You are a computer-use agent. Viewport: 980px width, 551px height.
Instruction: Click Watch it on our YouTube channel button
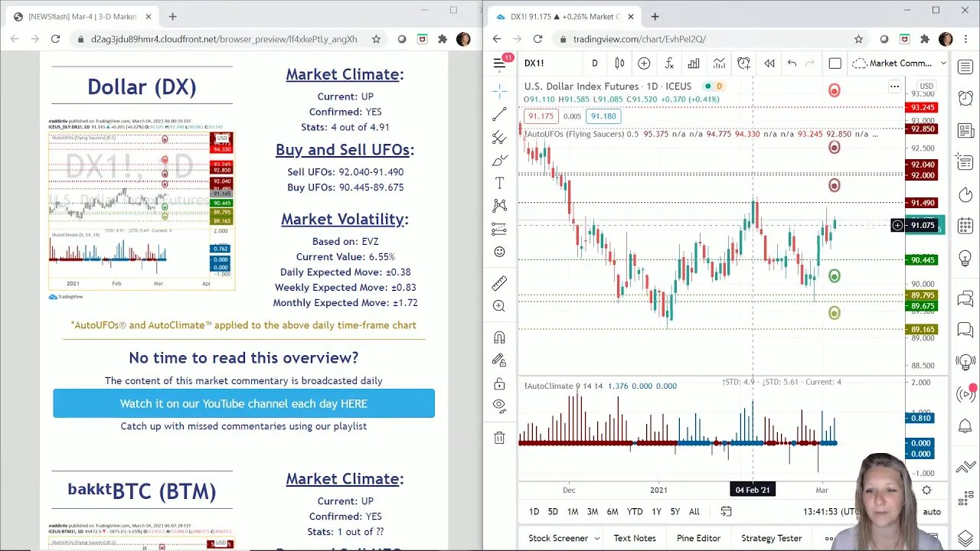coord(243,403)
